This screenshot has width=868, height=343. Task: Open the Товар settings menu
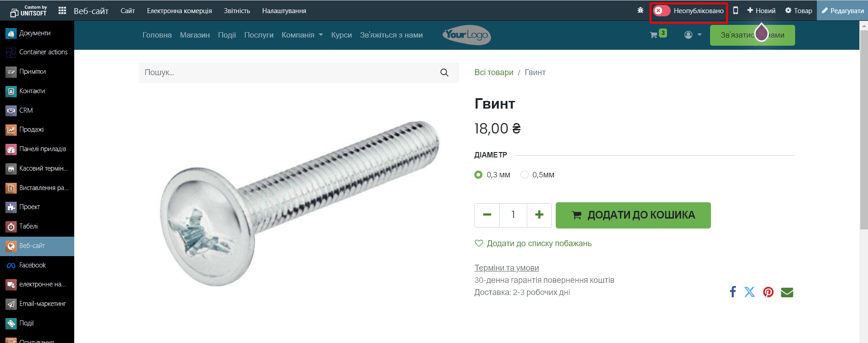798,10
